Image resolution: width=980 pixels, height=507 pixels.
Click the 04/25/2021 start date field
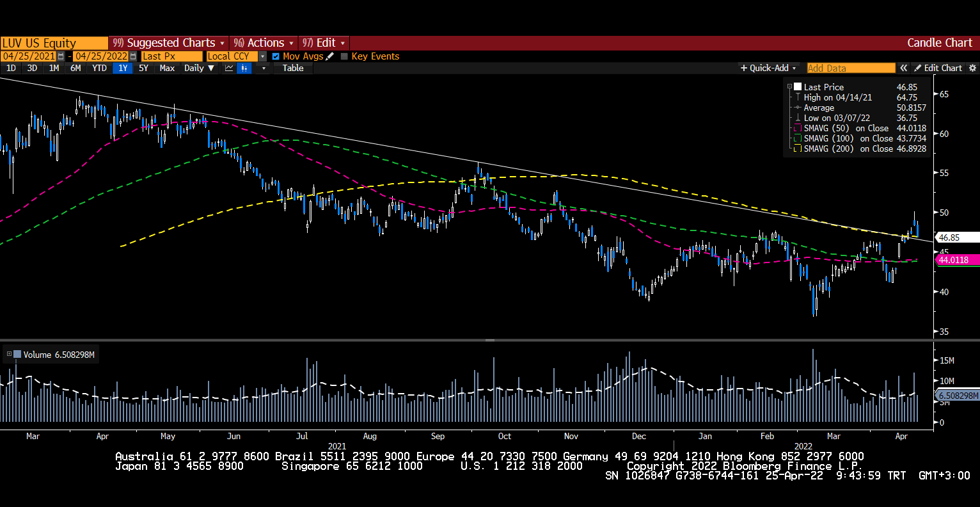click(29, 56)
